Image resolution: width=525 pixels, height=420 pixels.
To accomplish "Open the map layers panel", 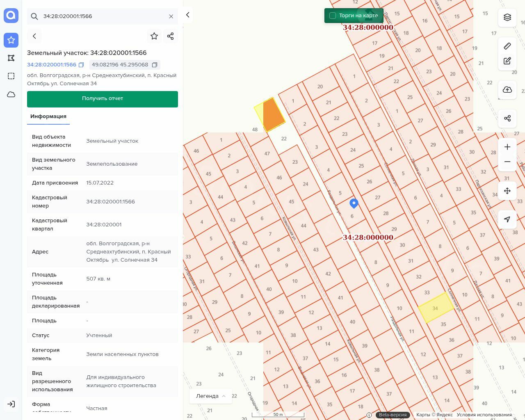I will coord(507,17).
